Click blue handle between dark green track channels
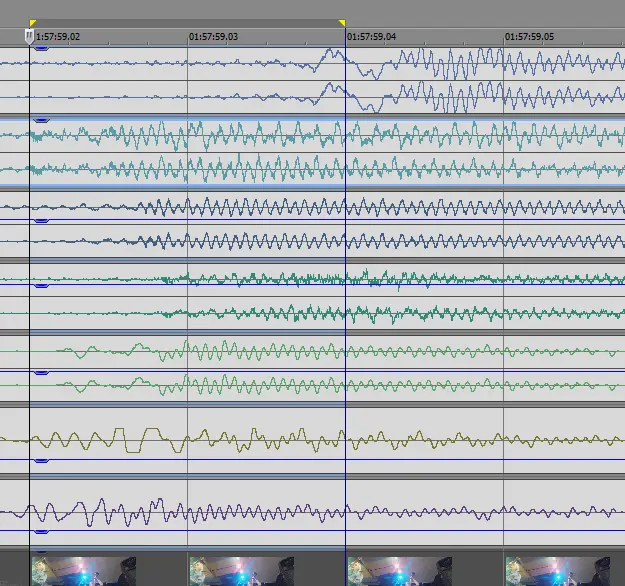This screenshot has height=586, width=625. [41, 286]
